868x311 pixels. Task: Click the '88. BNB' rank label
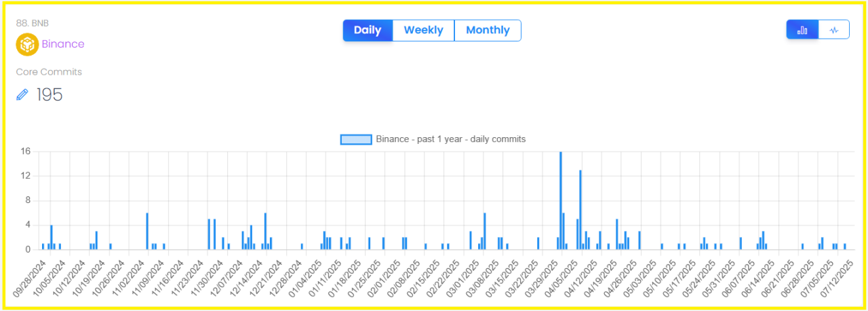[x=33, y=23]
